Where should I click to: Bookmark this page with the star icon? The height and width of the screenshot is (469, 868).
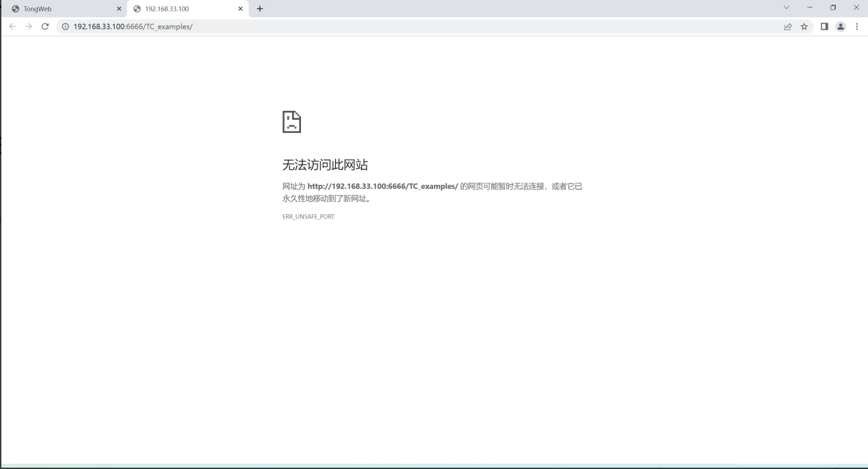coord(803,27)
